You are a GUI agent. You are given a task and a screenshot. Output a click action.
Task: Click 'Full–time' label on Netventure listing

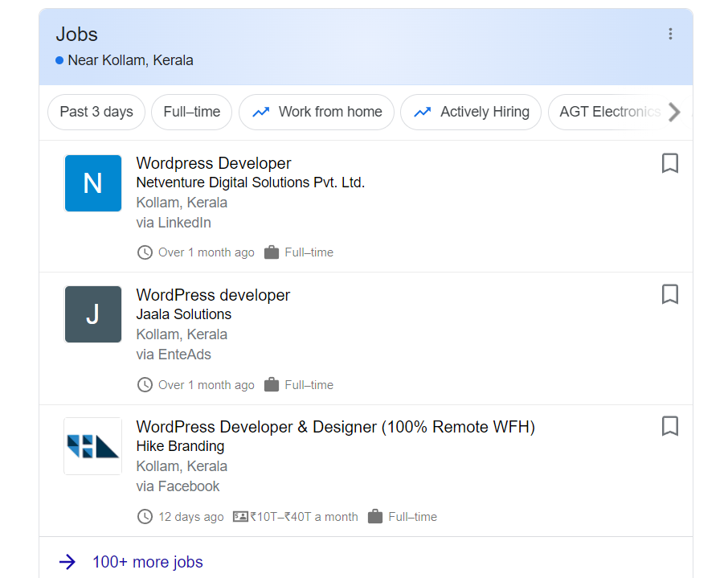[x=309, y=252]
